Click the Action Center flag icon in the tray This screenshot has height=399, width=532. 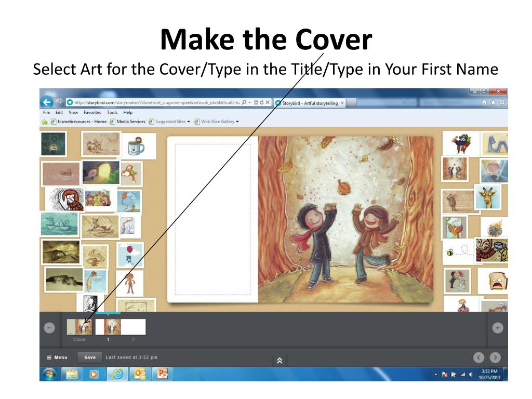tap(445, 375)
